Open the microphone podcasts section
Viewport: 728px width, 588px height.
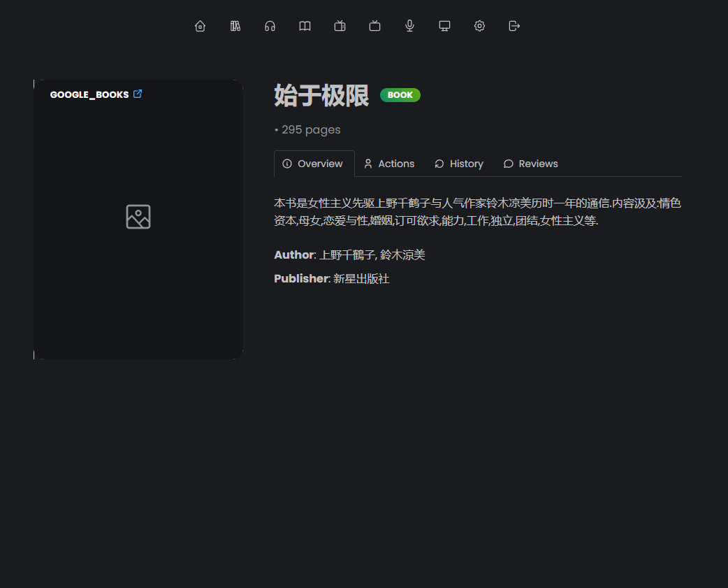tap(410, 26)
